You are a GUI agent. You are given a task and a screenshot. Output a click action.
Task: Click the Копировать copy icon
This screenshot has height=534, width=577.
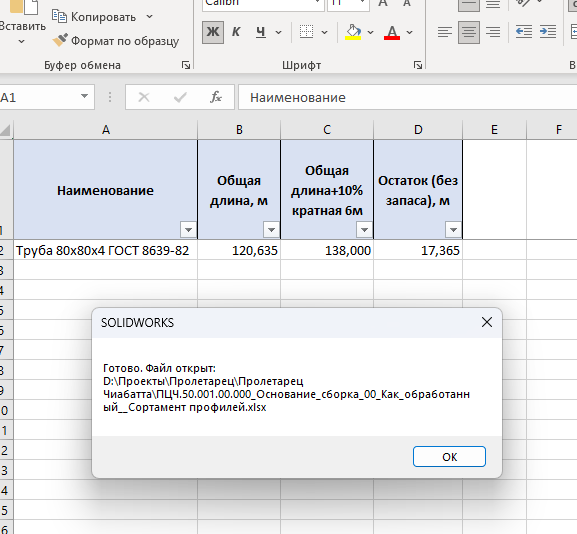[x=59, y=17]
